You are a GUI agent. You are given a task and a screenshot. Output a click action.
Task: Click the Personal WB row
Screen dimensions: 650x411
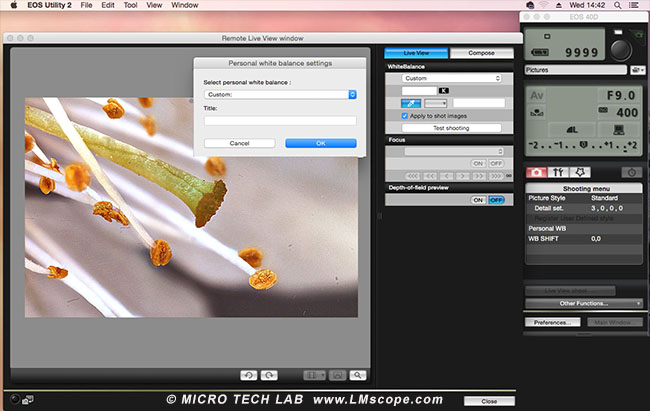point(584,229)
